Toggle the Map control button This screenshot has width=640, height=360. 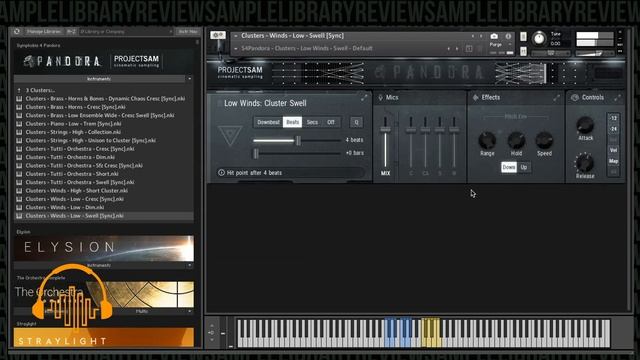pos(613,161)
